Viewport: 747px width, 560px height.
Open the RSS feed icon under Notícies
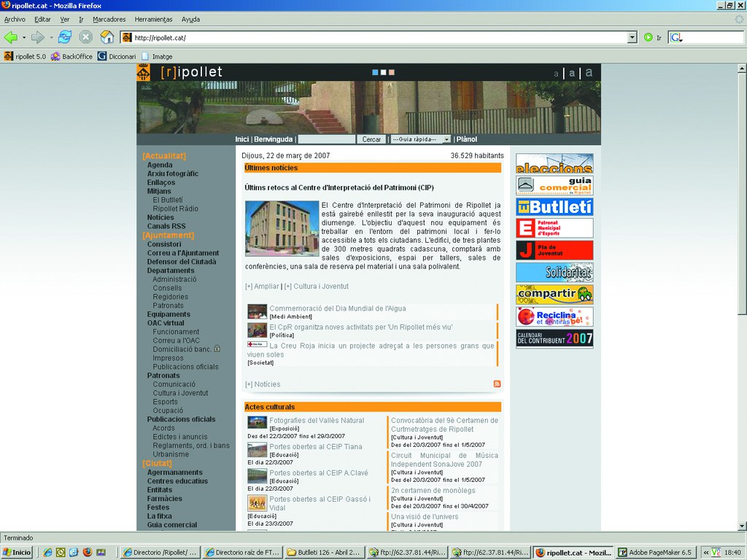tap(497, 384)
